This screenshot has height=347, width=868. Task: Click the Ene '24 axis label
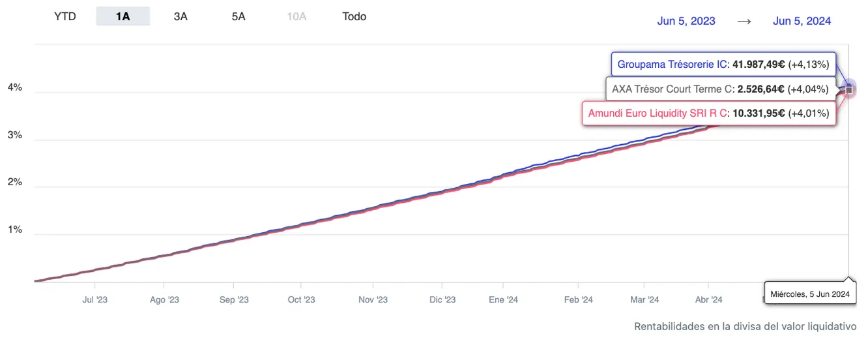503,300
